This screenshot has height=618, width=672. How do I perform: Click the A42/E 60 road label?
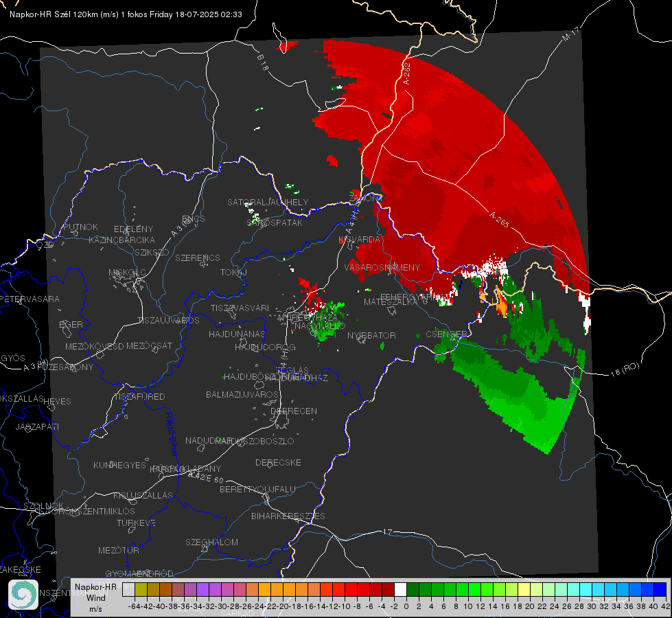pyautogui.click(x=206, y=477)
